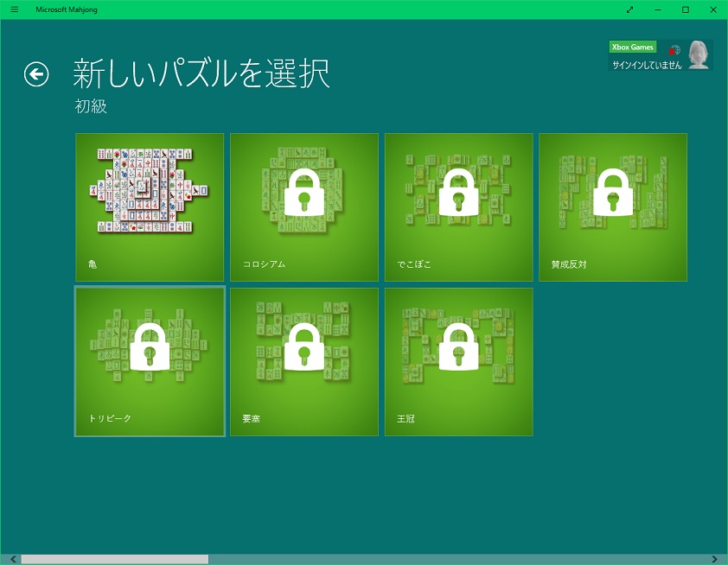Click the scrollbar right arrow
The height and width of the screenshot is (565, 728).
(714, 559)
